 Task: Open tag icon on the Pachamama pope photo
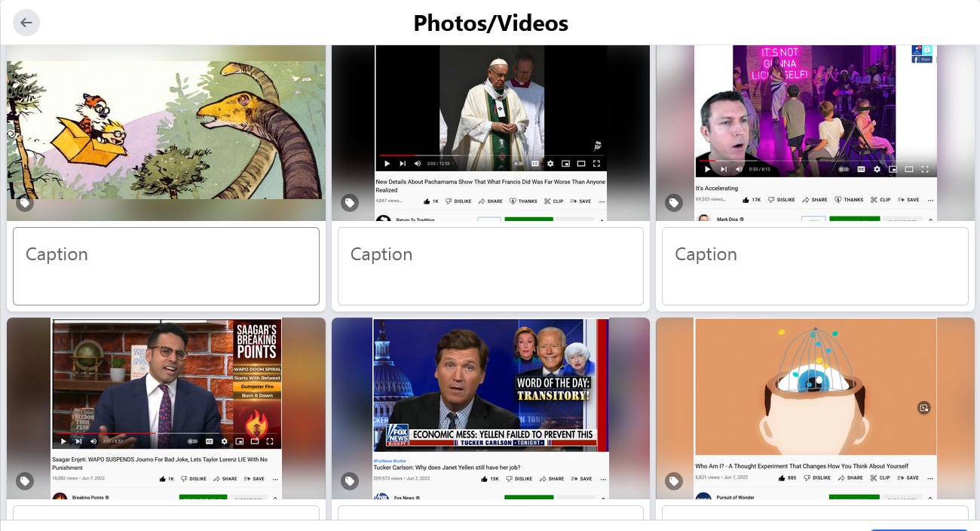pyautogui.click(x=349, y=203)
